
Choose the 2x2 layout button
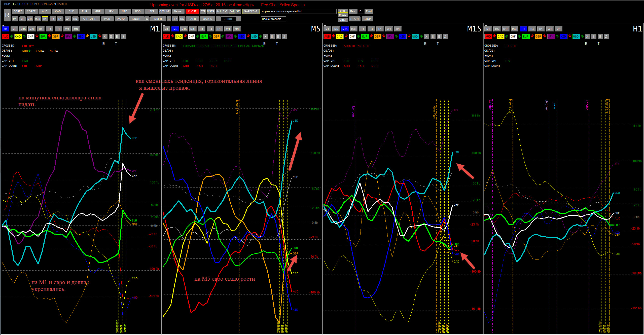[x=225, y=11]
